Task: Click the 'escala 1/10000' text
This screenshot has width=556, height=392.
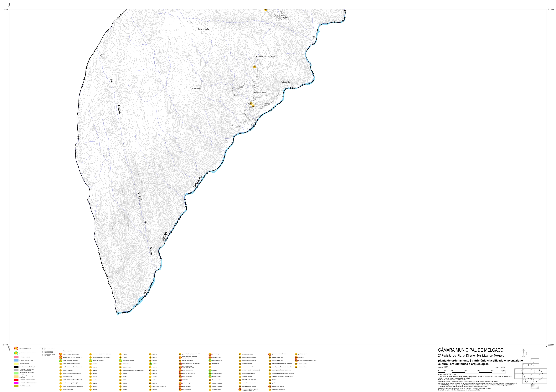Action: point(443,367)
